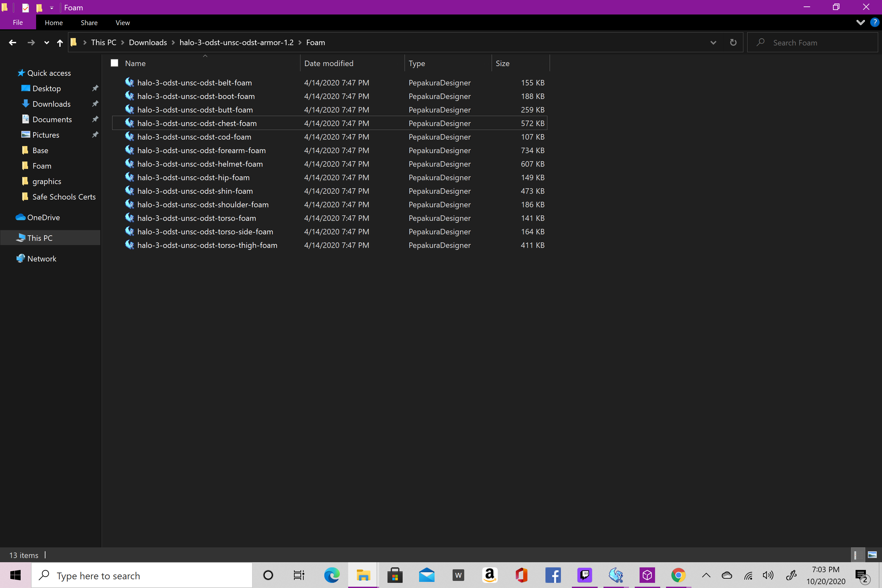882x588 pixels.
Task: Open Safe Schools Certs folder in sidebar
Action: coord(64,197)
